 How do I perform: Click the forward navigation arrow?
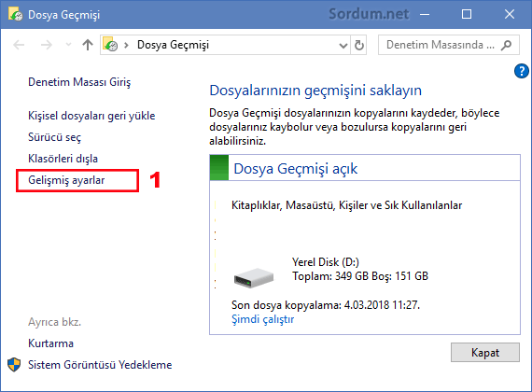click(x=47, y=45)
